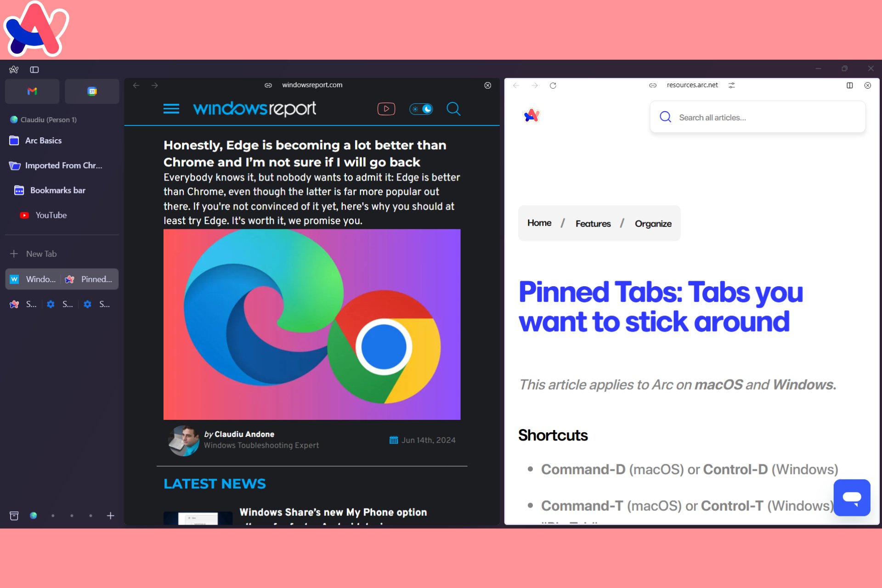Viewport: 882px width, 588px height.
Task: Click the Gmail tab icon
Action: pos(32,91)
